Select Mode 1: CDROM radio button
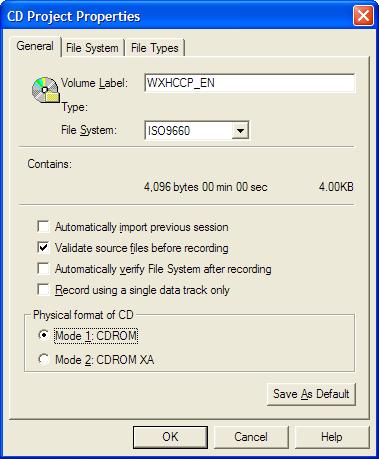 (x=44, y=335)
